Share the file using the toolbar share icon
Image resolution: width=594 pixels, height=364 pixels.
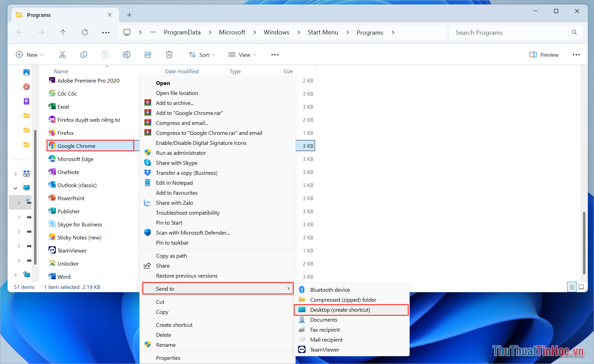[x=148, y=54]
